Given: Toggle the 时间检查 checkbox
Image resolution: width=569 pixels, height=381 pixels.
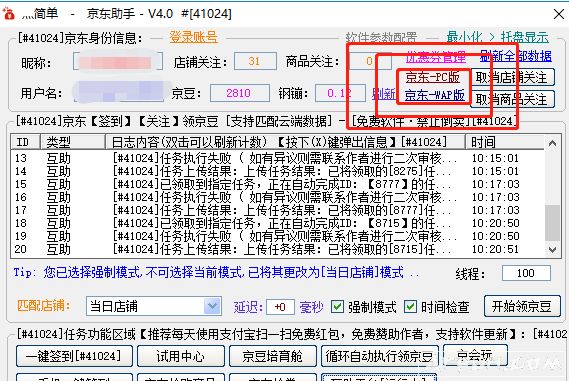Looking at the screenshot, I should (x=410, y=307).
